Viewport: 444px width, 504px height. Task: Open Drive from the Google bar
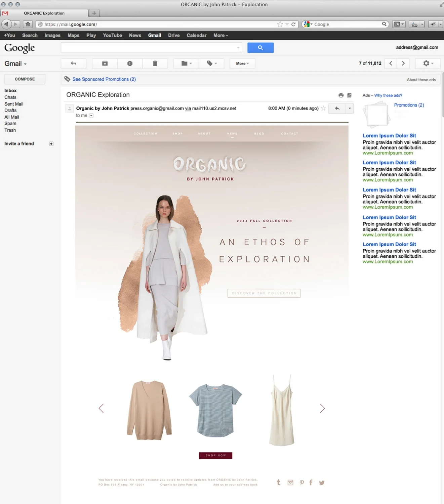pyautogui.click(x=174, y=35)
